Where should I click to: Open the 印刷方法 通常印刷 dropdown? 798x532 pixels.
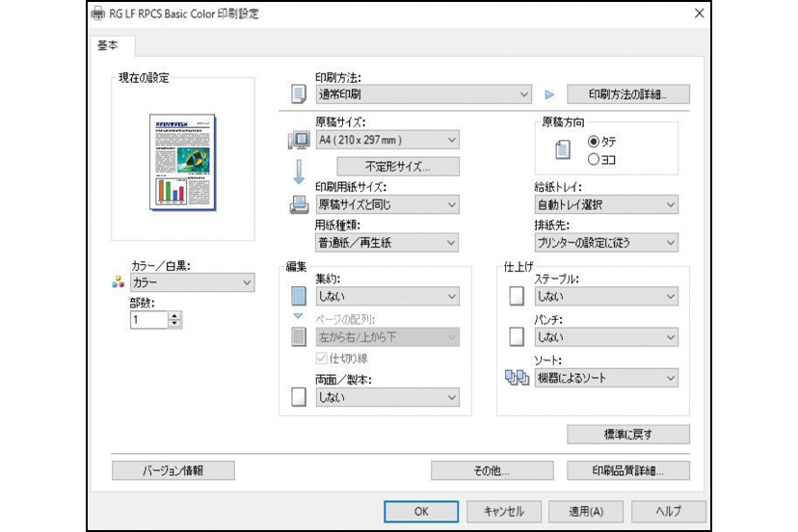pyautogui.click(x=423, y=94)
